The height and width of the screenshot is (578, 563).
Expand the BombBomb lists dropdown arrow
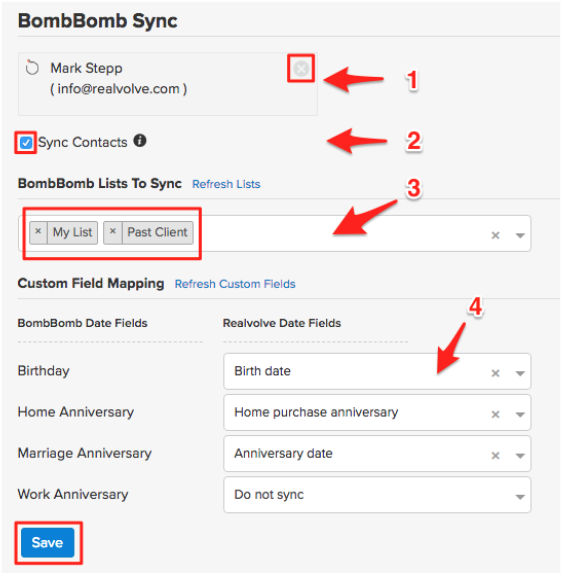click(520, 236)
